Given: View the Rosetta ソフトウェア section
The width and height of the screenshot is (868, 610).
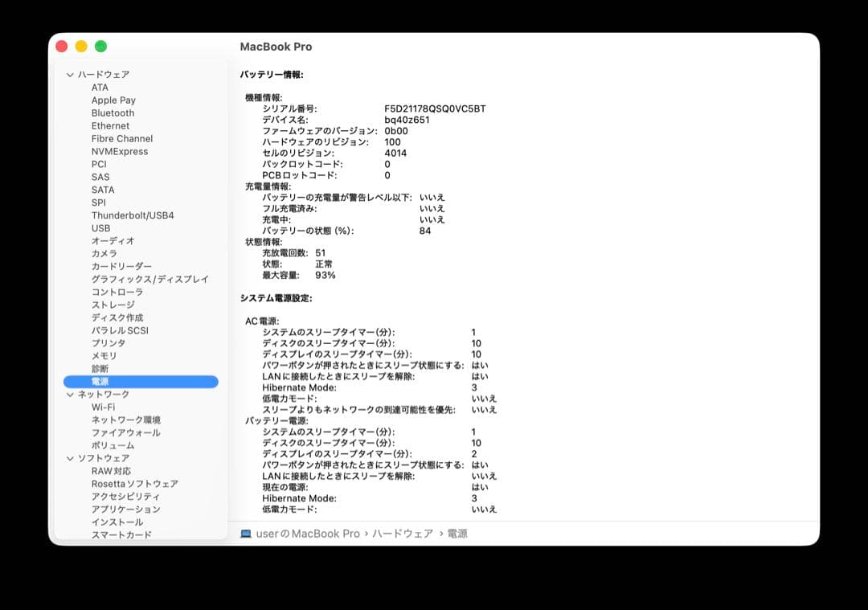Looking at the screenshot, I should coord(134,484).
